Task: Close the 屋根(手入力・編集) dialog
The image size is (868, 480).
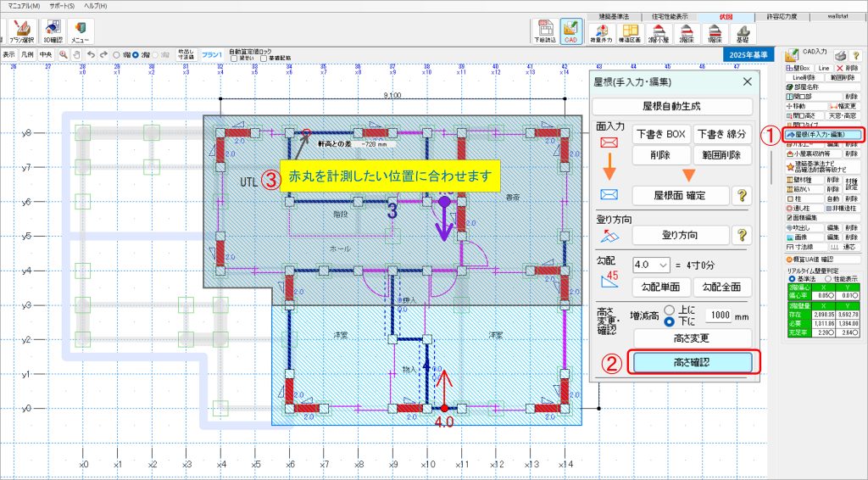Action: pos(747,81)
